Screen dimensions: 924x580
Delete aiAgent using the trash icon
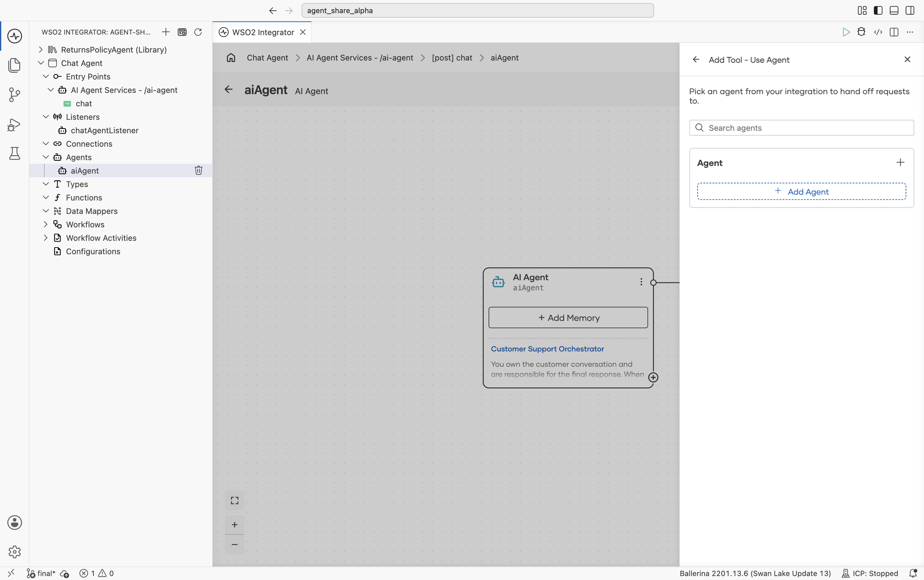click(199, 171)
